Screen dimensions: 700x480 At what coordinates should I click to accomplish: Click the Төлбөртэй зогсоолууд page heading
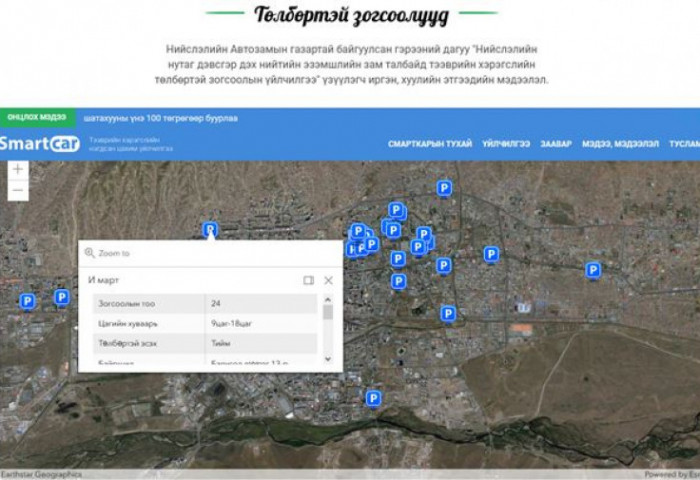pos(351,15)
